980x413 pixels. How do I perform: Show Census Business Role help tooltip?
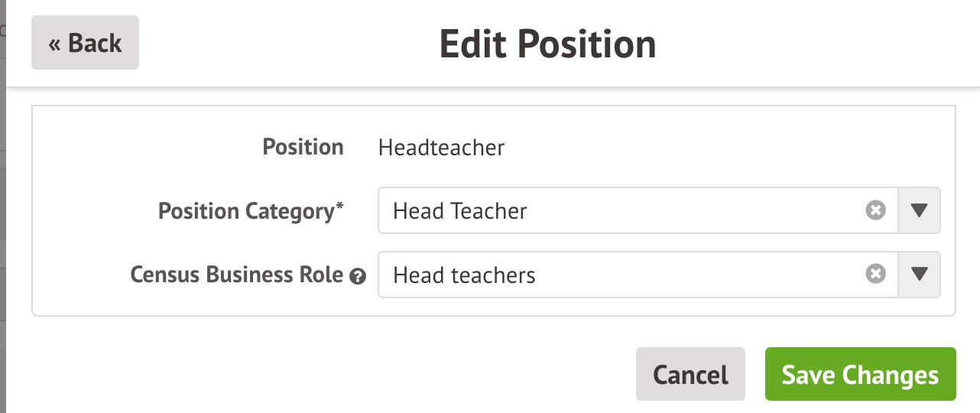coord(356,276)
